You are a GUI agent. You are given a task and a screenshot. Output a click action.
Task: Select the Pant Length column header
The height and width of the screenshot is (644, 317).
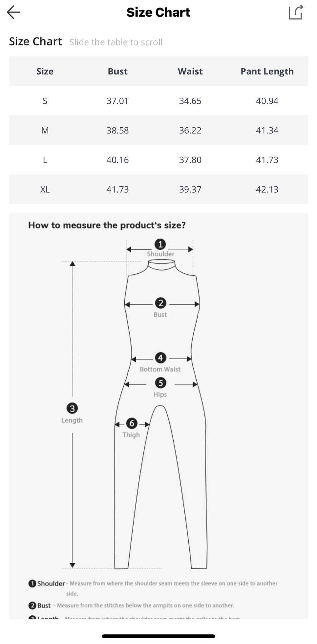coord(267,72)
